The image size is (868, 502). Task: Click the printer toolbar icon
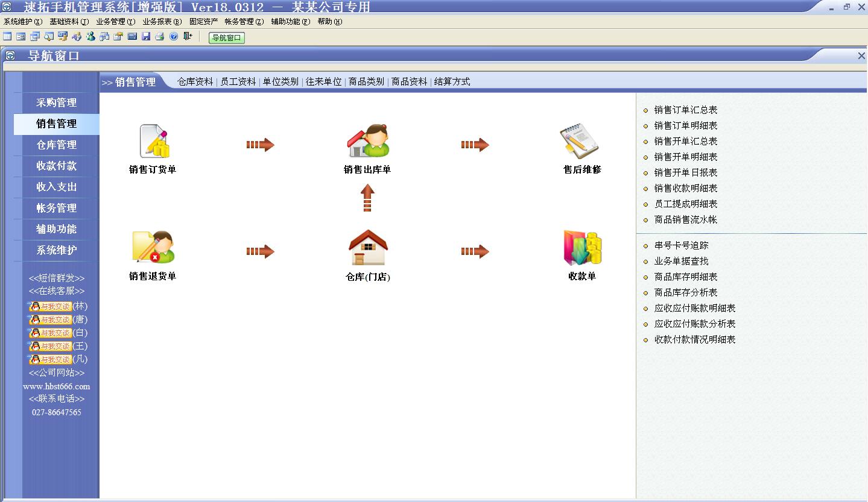[160, 37]
